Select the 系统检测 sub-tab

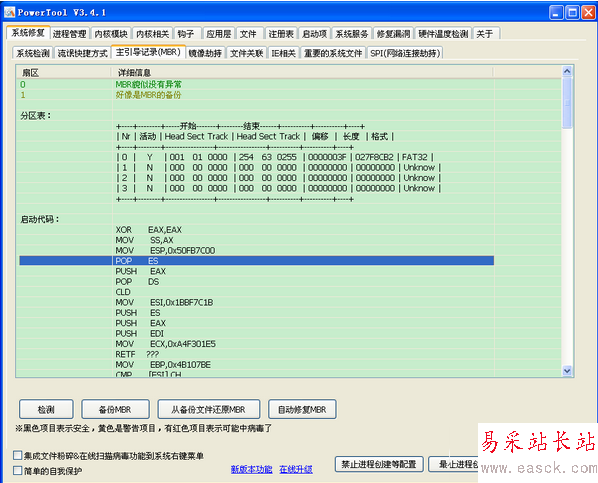tap(33, 53)
